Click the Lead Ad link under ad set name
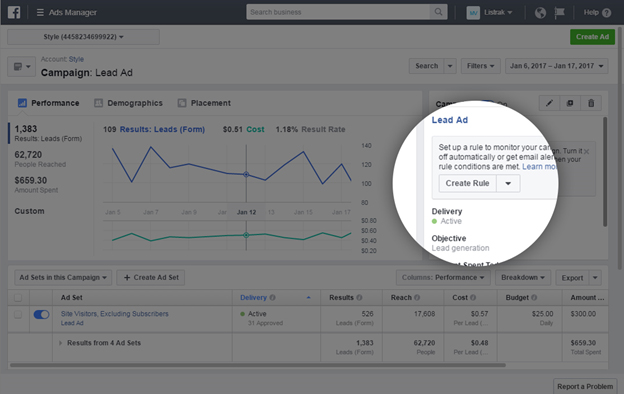Image resolution: width=624 pixels, height=394 pixels. pyautogui.click(x=72, y=323)
